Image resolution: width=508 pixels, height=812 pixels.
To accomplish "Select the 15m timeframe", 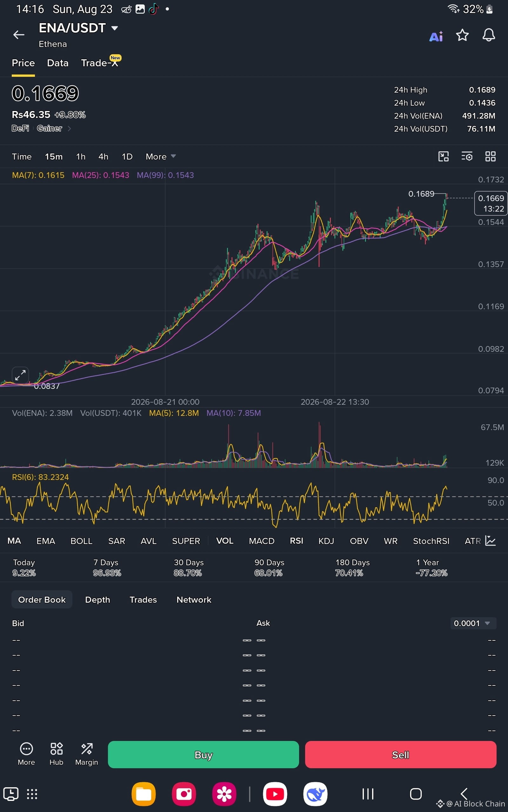I will [54, 156].
